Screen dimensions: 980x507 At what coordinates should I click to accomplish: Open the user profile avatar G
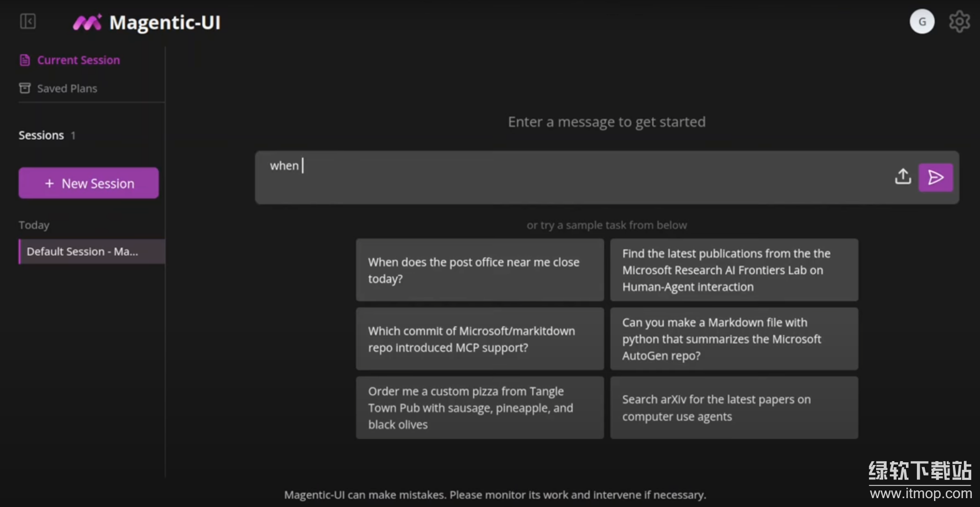[x=921, y=22]
